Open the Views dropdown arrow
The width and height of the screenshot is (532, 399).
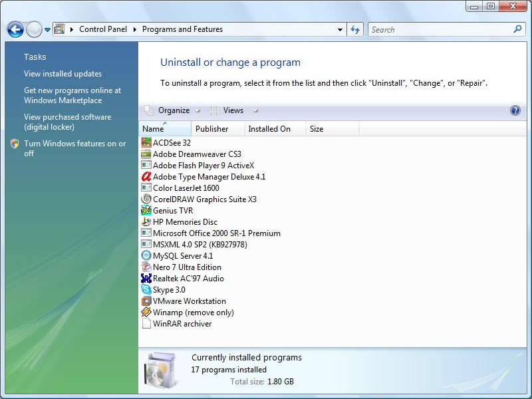255,110
